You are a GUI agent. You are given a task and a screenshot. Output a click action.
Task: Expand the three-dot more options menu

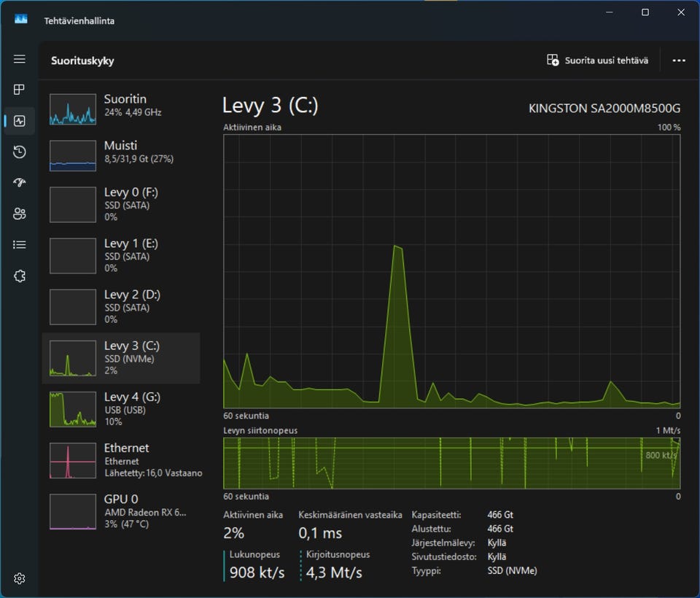coord(679,61)
